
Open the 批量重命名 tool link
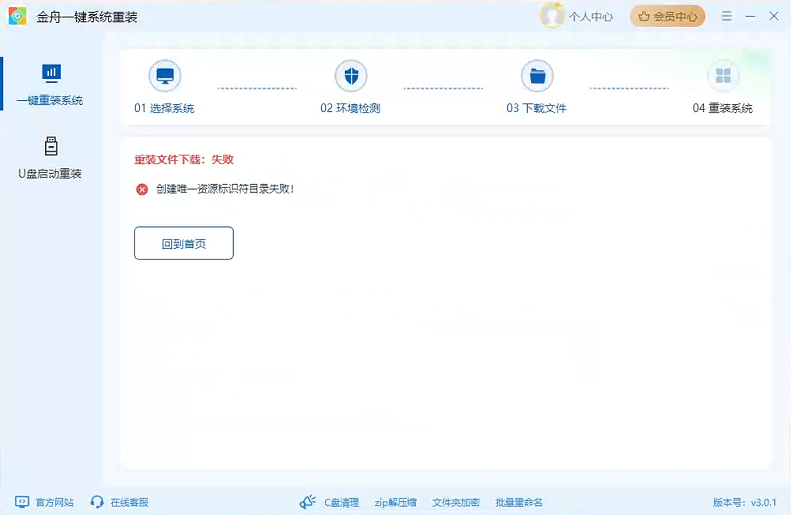519,502
